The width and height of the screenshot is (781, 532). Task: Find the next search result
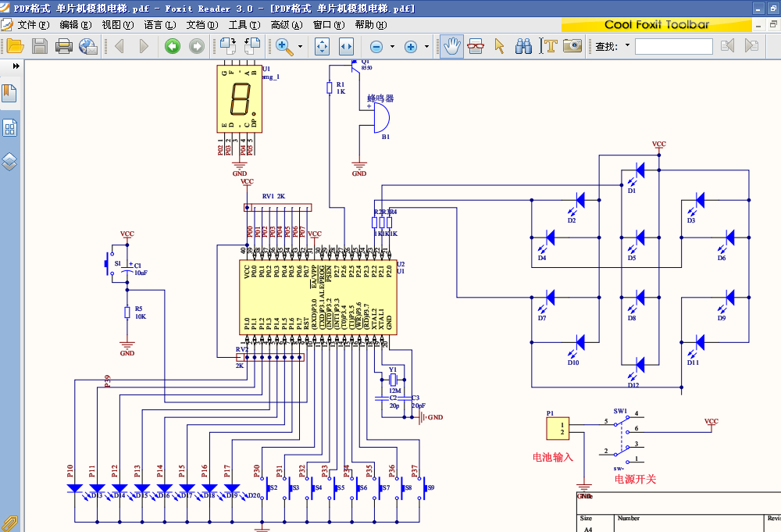coord(751,46)
